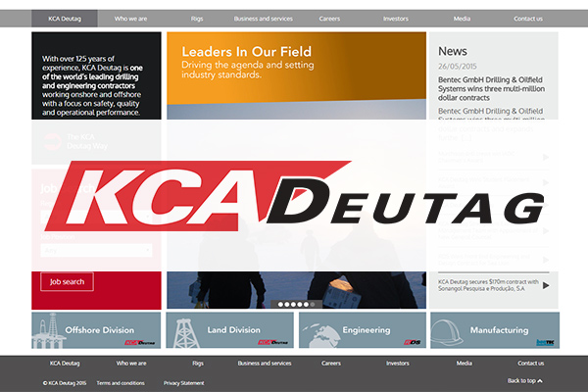
Task: Click arrow beside Sonangol $170m contract news
Action: tap(546, 285)
